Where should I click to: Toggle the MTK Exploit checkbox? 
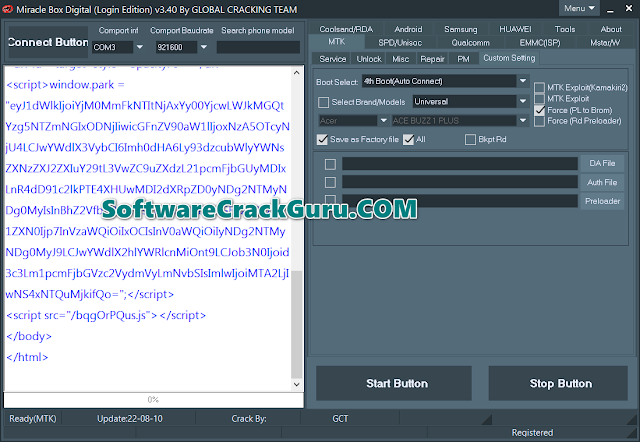click(539, 99)
